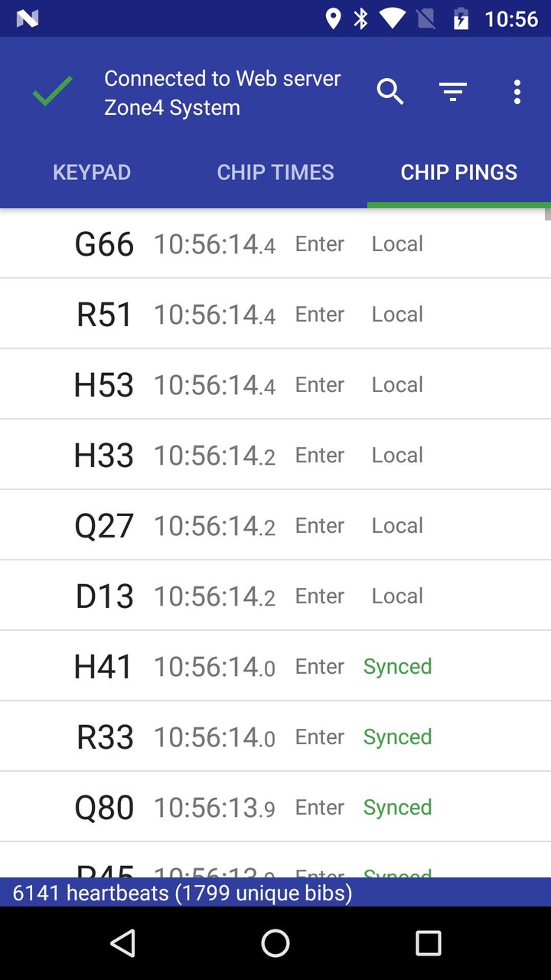Tap the notification N icon in status bar
Image resolution: width=551 pixels, height=980 pixels.
pyautogui.click(x=28, y=18)
